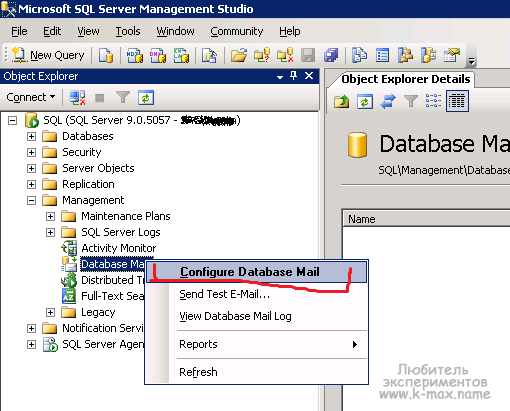Click the Filter funnel in Details pane
The width and height of the screenshot is (510, 411).
click(411, 101)
